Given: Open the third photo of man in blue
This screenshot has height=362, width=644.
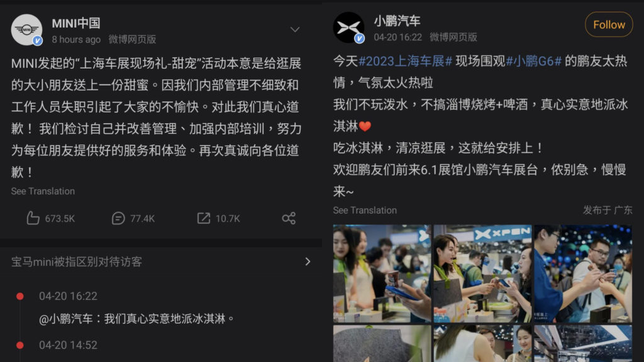Looking at the screenshot, I should tap(583, 273).
